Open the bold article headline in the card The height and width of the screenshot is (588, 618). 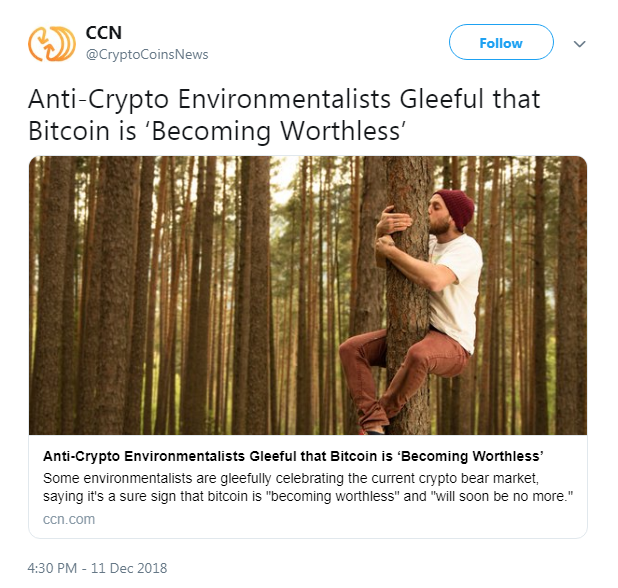pos(292,456)
